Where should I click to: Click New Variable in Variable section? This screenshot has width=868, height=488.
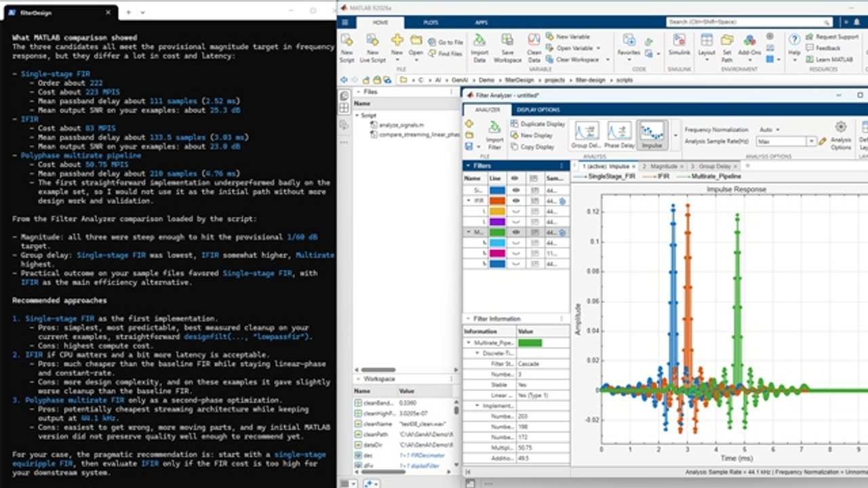tap(568, 37)
